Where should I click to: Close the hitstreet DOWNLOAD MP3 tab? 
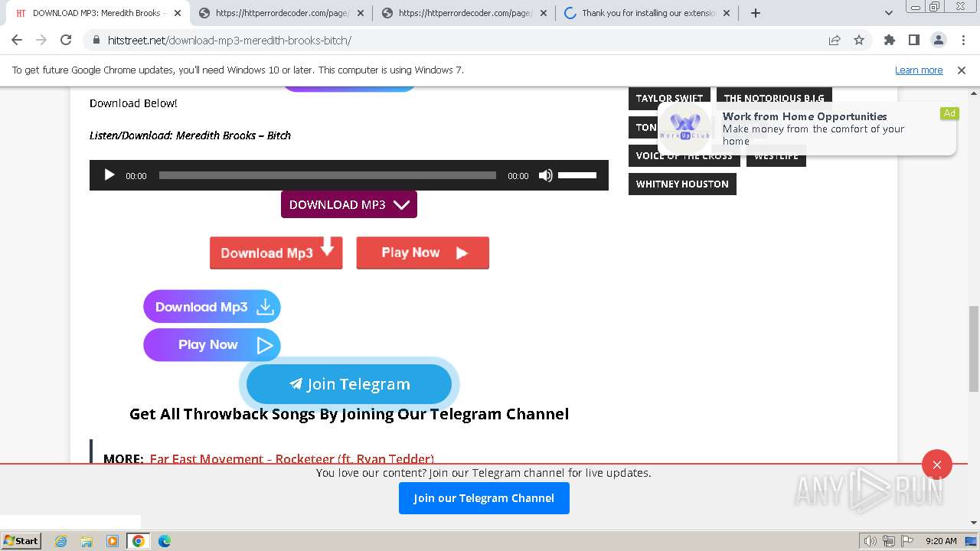tap(178, 13)
